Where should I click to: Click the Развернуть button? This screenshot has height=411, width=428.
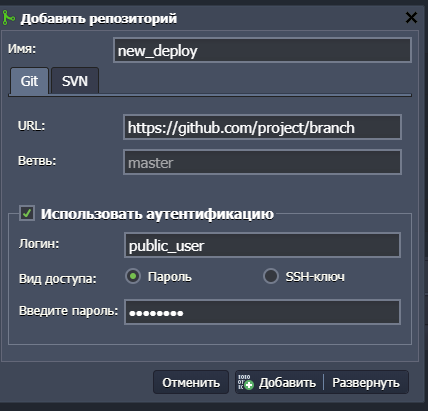pyautogui.click(x=366, y=383)
